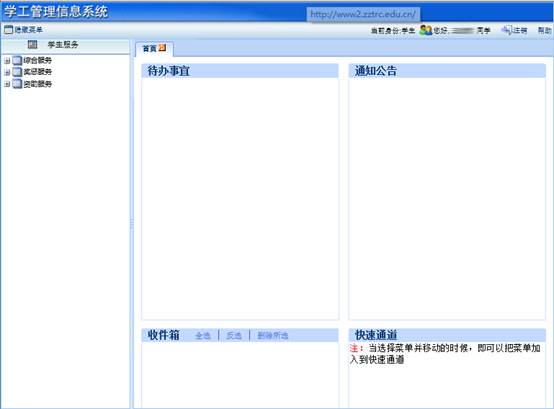Screen dimensions: 554x409
Task: Click the 学生服务 panel header icon
Action: coord(33,45)
